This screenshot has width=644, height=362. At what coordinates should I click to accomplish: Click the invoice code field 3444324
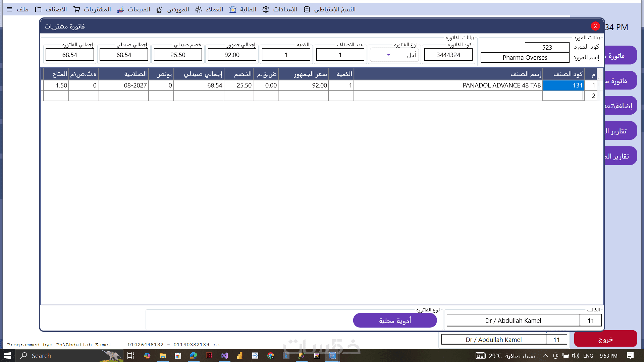click(x=448, y=55)
